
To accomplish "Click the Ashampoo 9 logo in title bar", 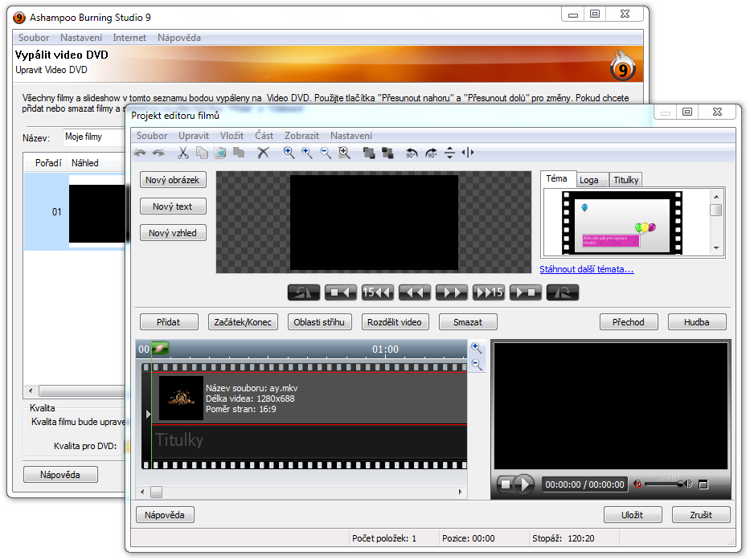I will pos(19,18).
